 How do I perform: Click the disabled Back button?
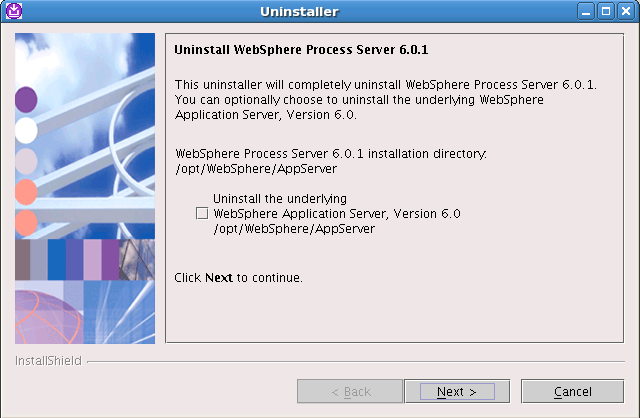click(350, 391)
